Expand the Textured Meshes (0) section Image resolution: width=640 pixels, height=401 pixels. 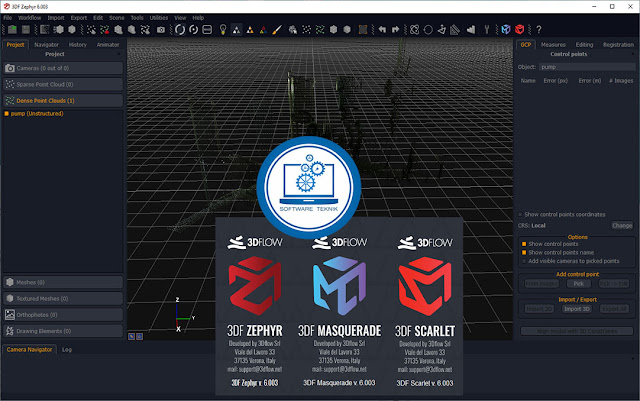click(63, 299)
